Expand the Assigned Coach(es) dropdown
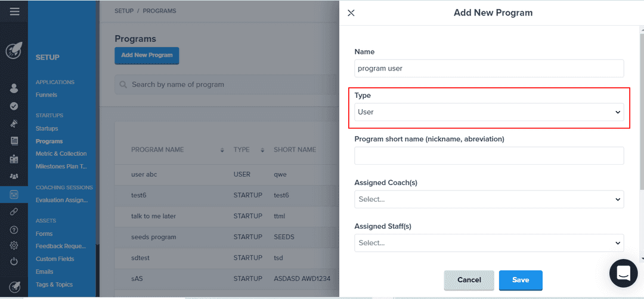 pos(489,199)
